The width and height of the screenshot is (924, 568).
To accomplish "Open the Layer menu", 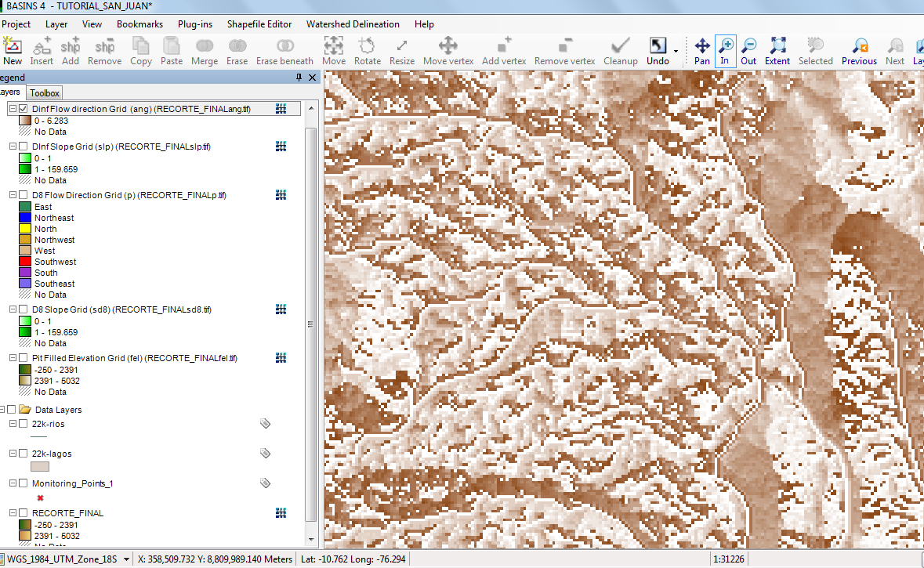I will click(56, 24).
